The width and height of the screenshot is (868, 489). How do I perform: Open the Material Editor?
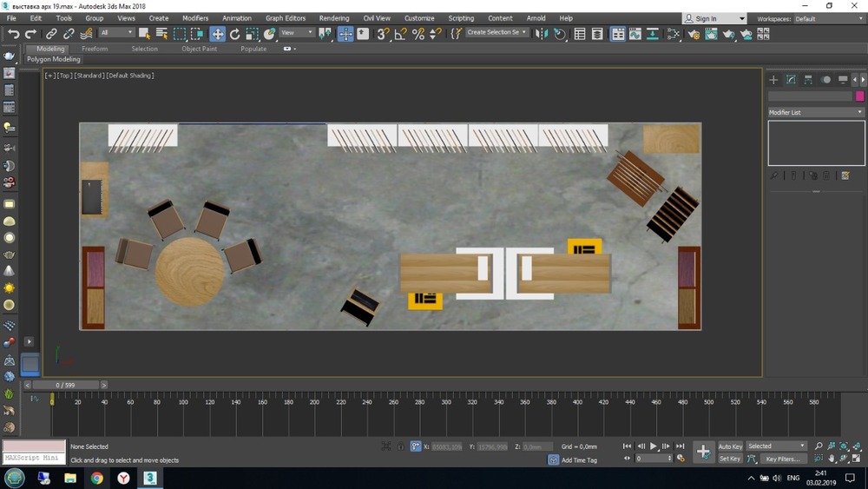click(x=674, y=34)
